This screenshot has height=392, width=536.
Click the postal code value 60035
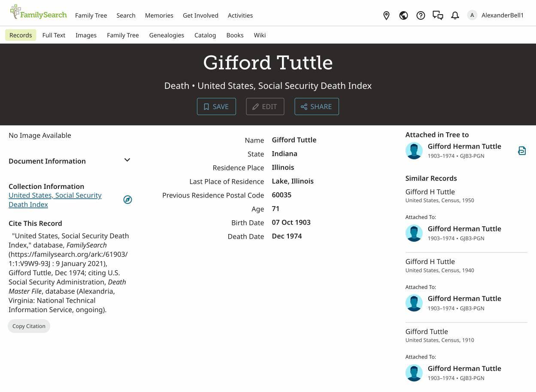click(282, 195)
